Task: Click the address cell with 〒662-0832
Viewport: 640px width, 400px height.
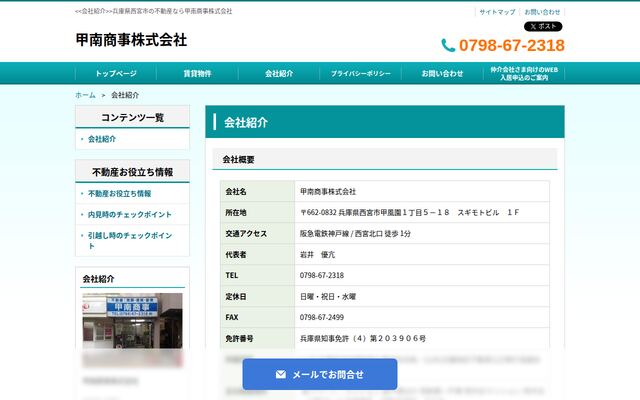Action: click(409, 213)
